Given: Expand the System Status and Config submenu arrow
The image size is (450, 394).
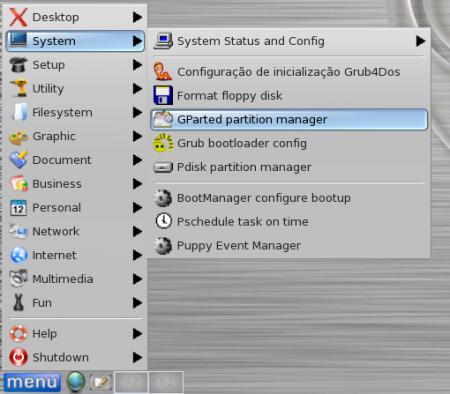Looking at the screenshot, I should [x=420, y=41].
